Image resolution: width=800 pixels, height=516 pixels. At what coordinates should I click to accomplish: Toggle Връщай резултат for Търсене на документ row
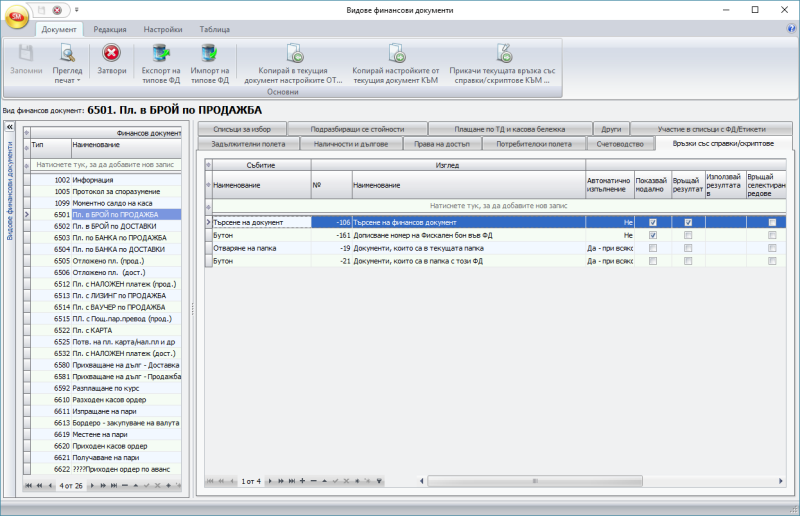coord(688,222)
